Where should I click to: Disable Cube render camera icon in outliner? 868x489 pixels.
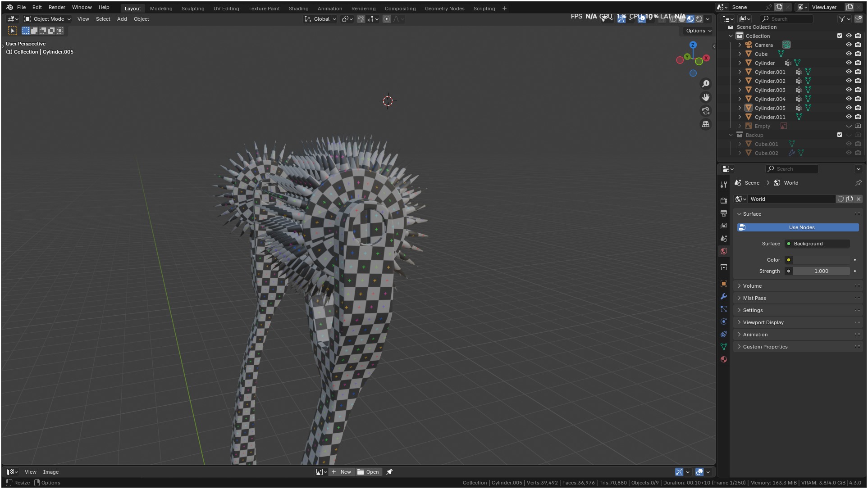[x=858, y=54]
